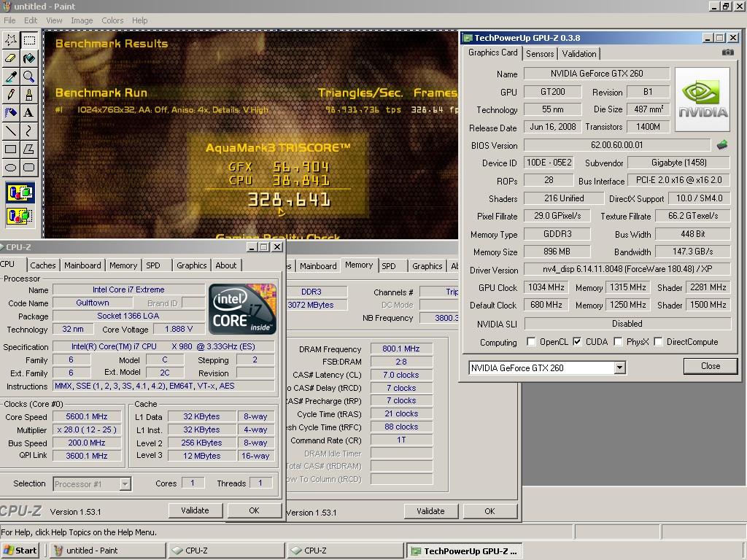Screen dimensions: 747x560
Task: Open the Paint Image menu
Action: (82, 20)
